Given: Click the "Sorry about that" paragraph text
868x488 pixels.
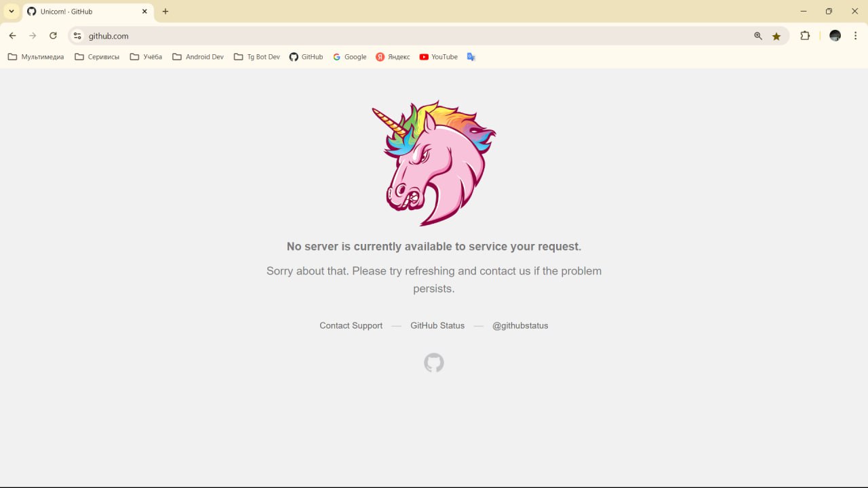Looking at the screenshot, I should click(x=434, y=279).
